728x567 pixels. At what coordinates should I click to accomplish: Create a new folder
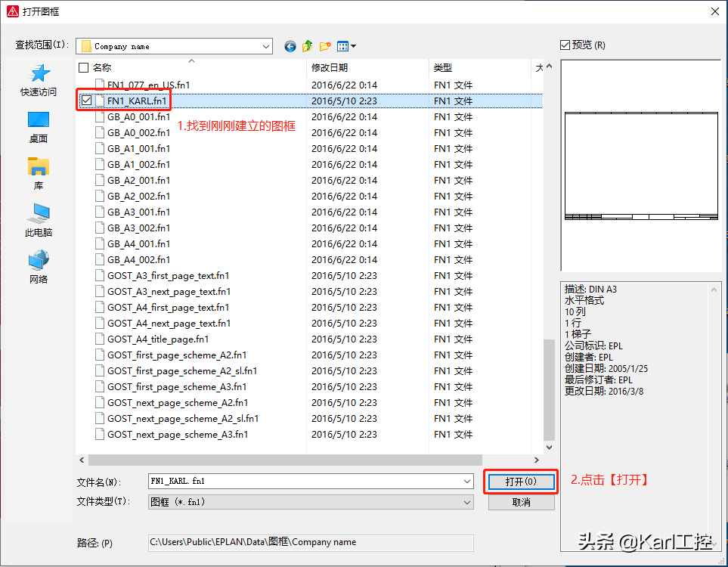tap(325, 46)
